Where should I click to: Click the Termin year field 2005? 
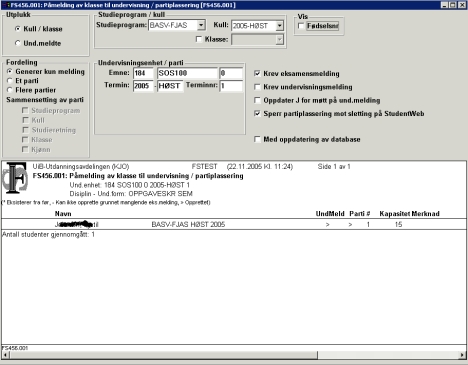pos(143,86)
